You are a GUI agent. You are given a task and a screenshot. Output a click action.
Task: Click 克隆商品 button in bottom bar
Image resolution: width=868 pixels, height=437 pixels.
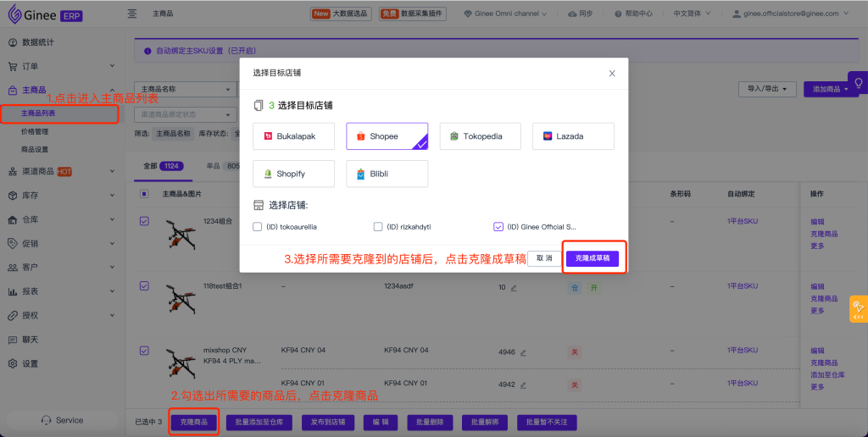194,422
